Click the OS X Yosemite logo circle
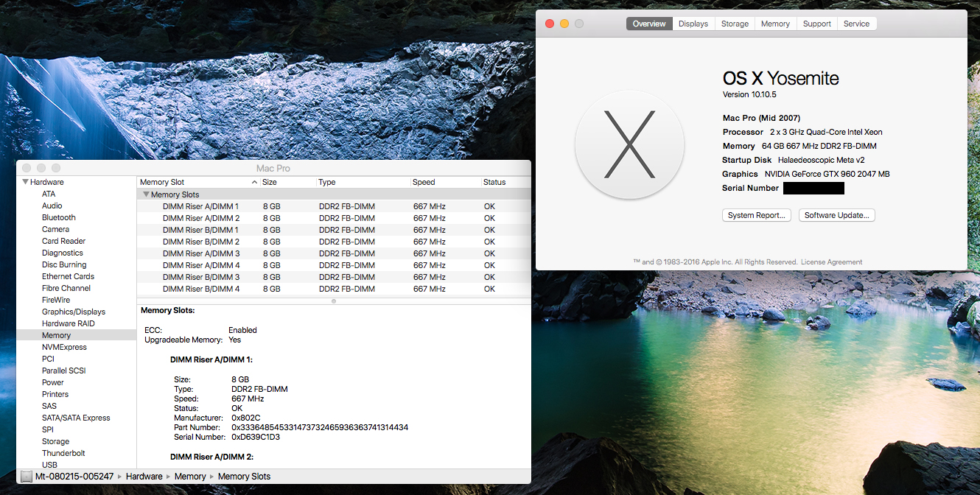 coord(629,144)
